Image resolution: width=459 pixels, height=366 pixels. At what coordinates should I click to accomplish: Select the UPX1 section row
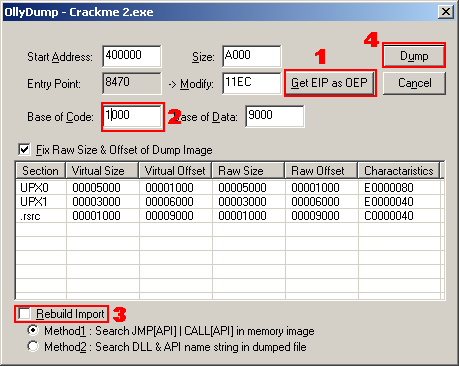230,202
